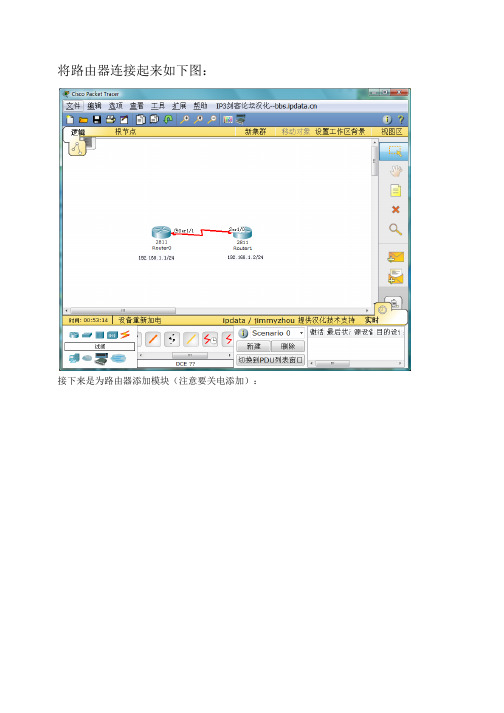
Task: Select the Router1 device on the canvas
Action: [x=242, y=233]
